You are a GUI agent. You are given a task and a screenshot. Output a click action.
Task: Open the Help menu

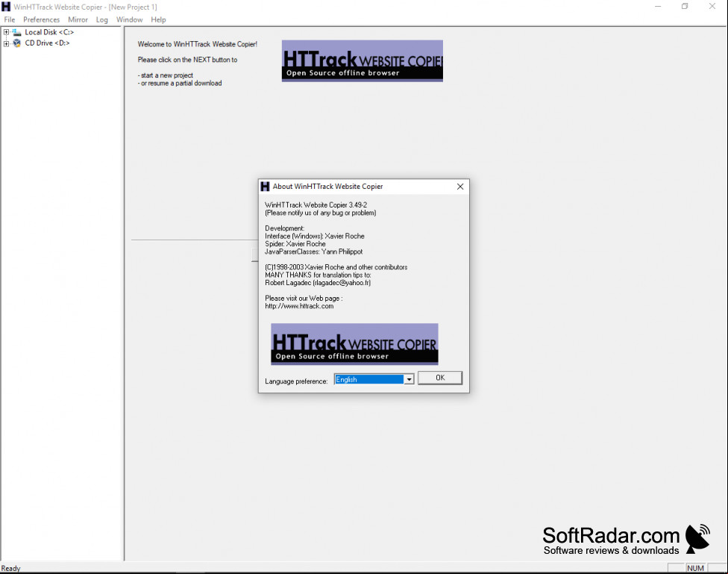158,19
